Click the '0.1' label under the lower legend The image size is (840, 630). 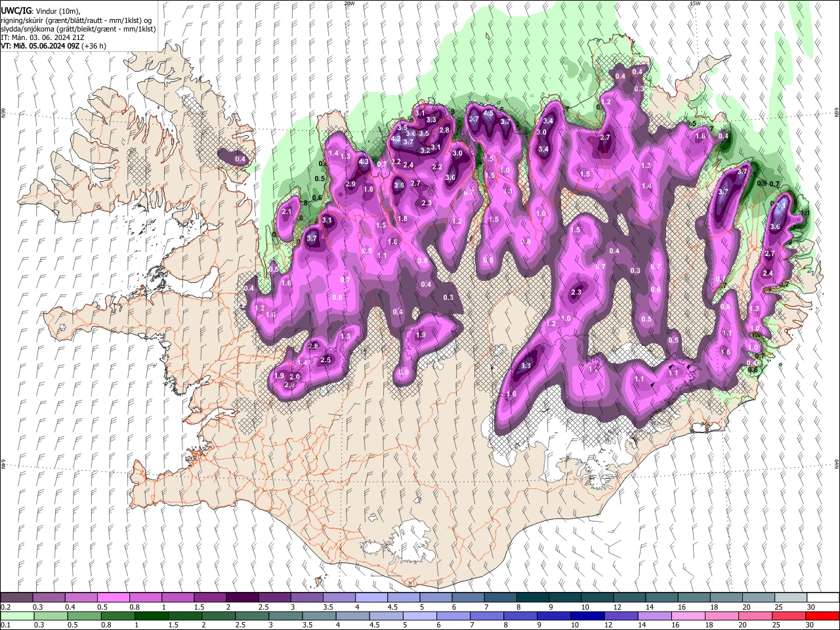click(5, 625)
